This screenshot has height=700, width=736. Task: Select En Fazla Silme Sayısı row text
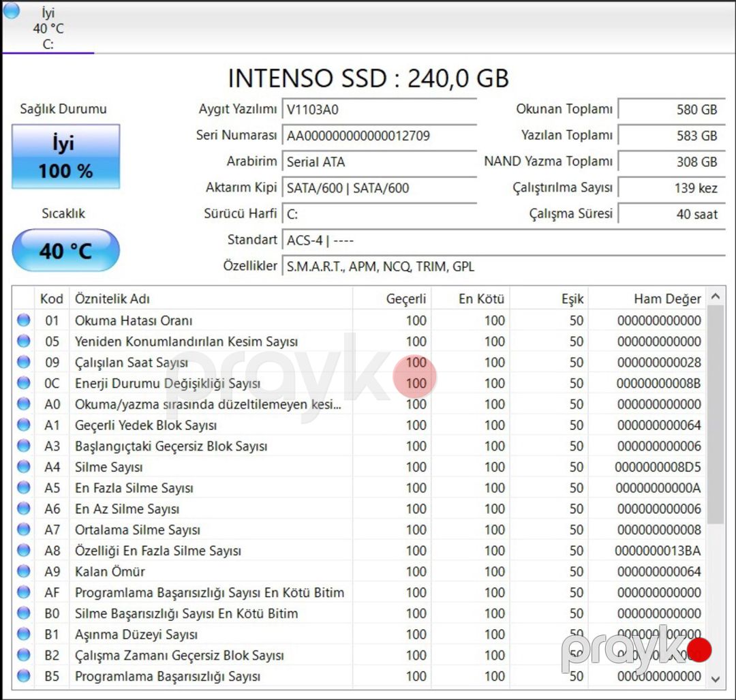tap(134, 488)
